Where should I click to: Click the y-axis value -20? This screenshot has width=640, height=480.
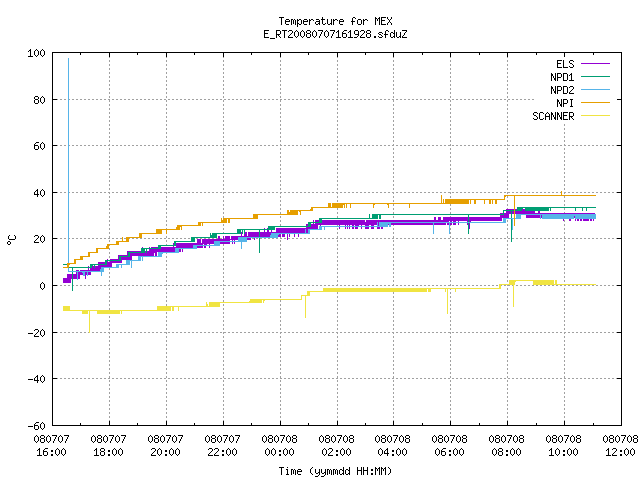tap(36, 333)
